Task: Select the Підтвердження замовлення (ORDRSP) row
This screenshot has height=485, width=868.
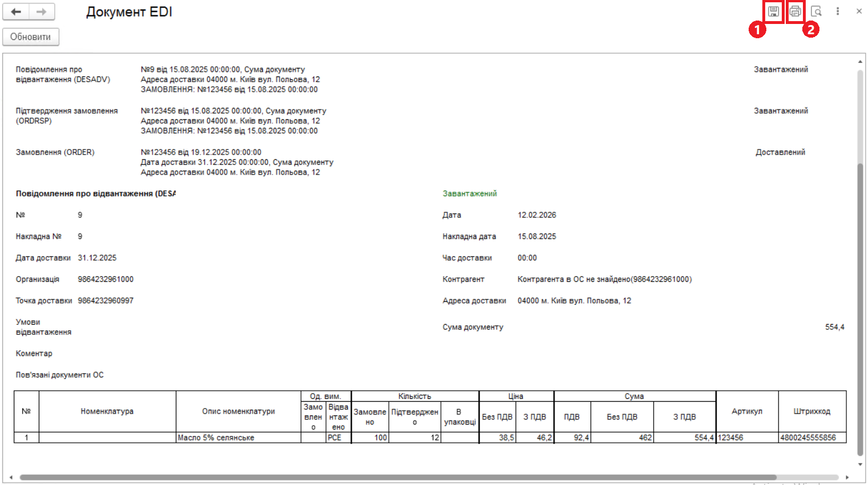Action: 67,116
